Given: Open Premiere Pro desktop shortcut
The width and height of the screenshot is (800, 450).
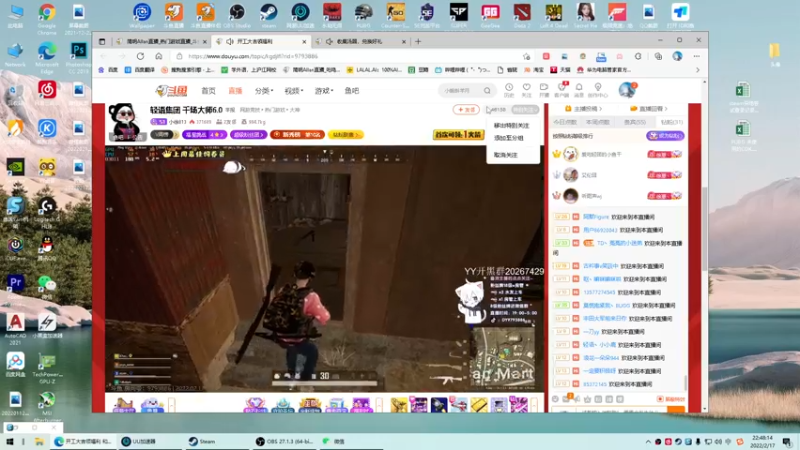Looking at the screenshot, I should 15,286.
